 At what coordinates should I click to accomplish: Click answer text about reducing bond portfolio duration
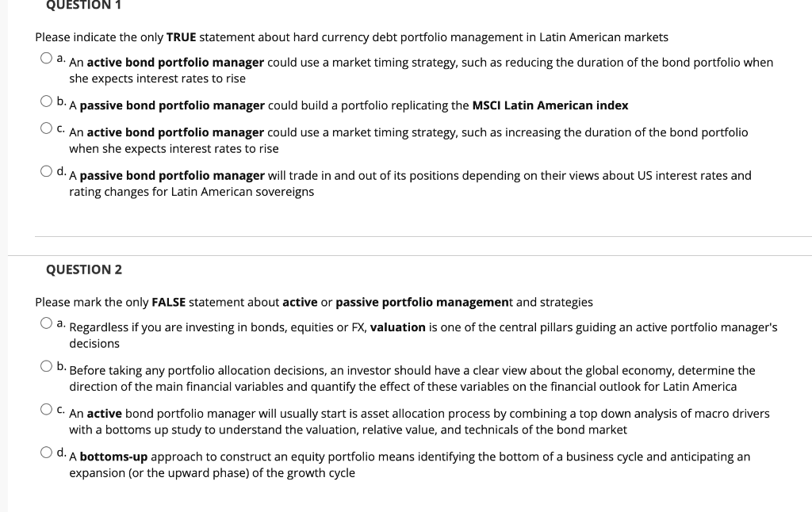(x=420, y=70)
